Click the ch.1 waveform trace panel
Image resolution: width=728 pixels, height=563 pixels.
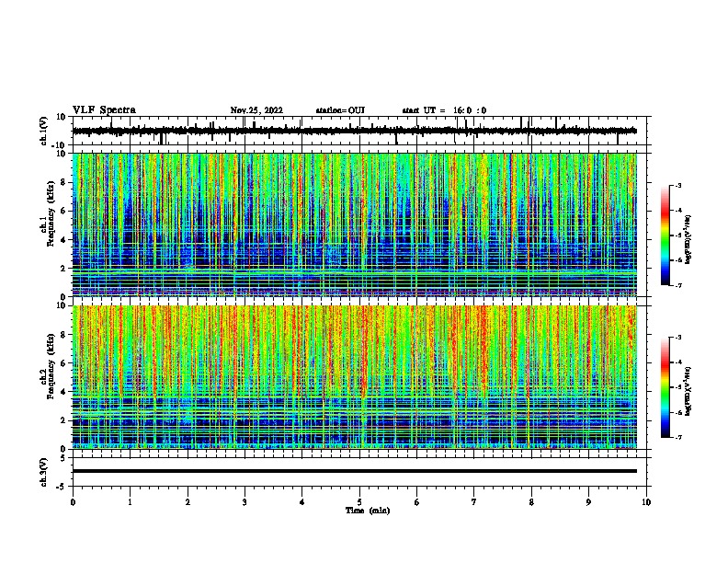click(x=359, y=131)
